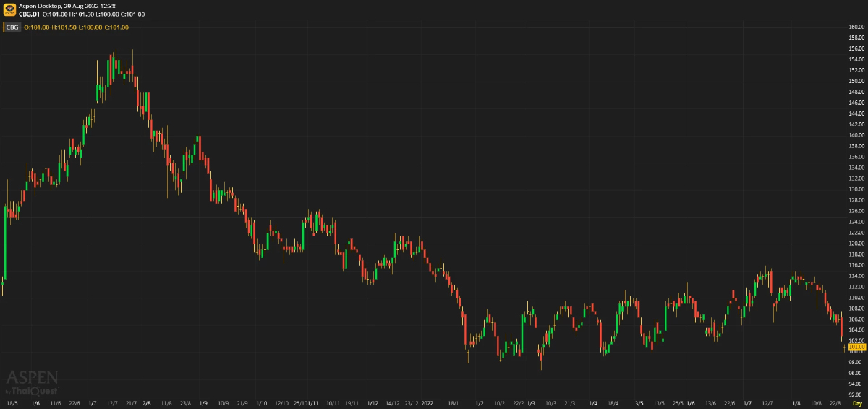Click the 3/5 date axis label
Image resolution: width=868 pixels, height=409 pixels.
(x=639, y=404)
